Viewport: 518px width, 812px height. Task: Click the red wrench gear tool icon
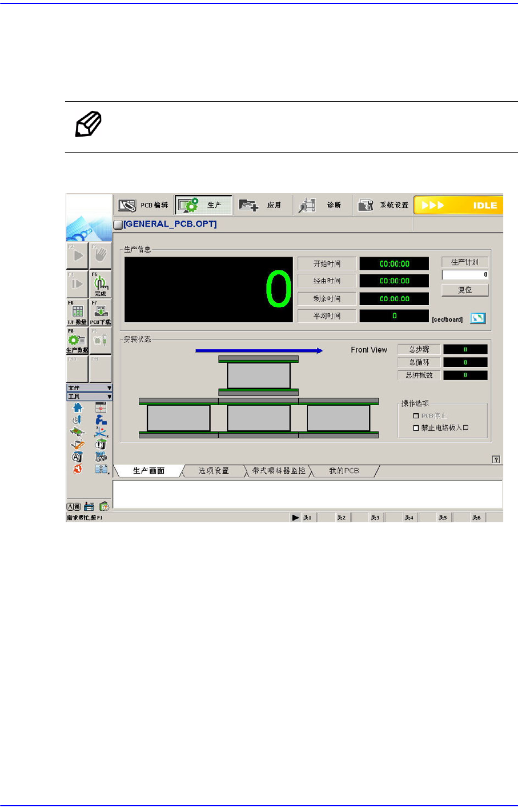pos(78,469)
